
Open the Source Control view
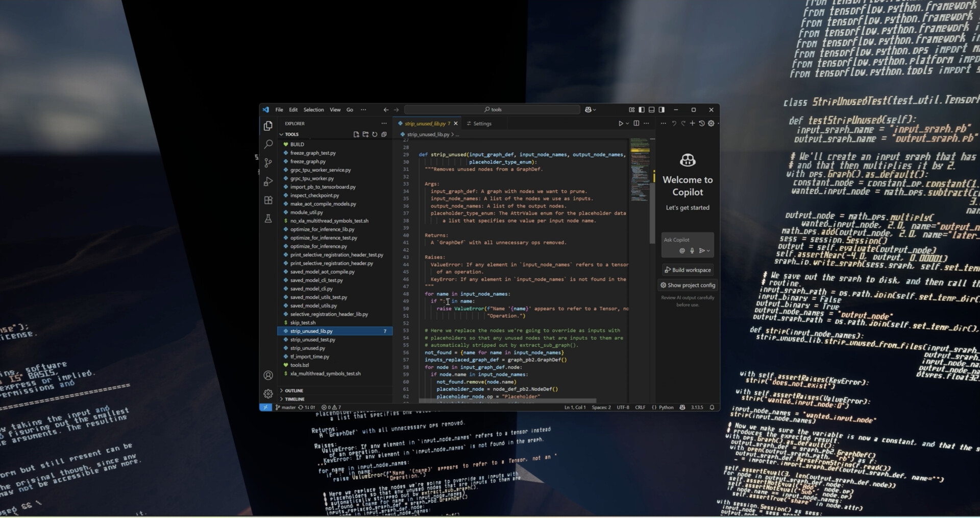point(268,163)
